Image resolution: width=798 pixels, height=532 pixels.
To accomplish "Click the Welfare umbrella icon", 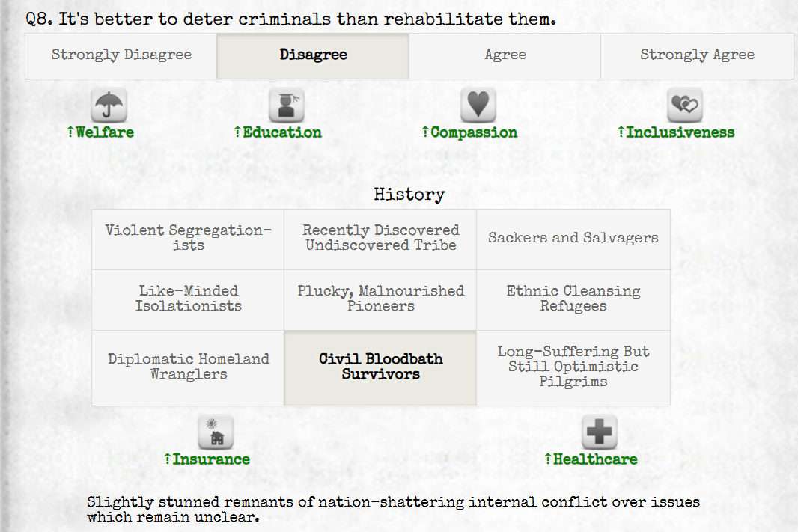I will (x=109, y=106).
